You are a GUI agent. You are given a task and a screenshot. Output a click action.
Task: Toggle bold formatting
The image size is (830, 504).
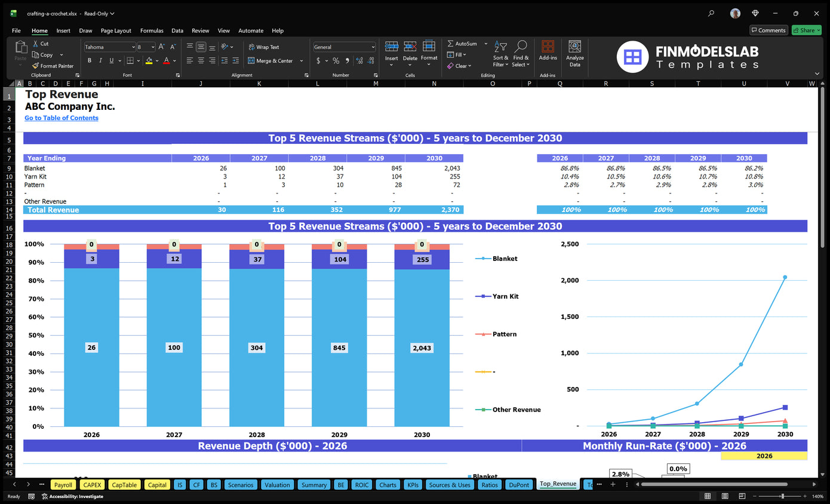point(89,60)
